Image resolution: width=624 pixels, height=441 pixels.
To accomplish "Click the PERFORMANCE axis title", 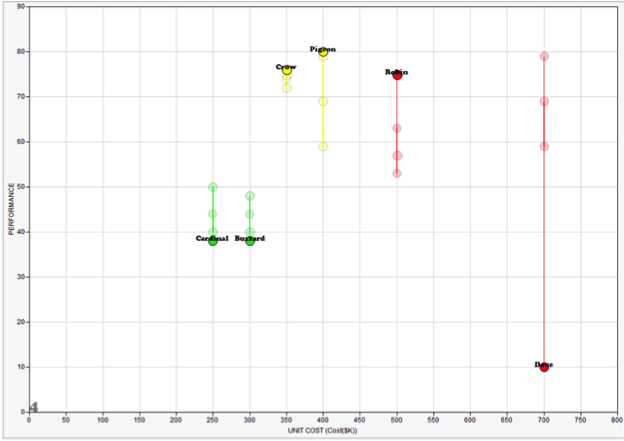I will coord(12,207).
